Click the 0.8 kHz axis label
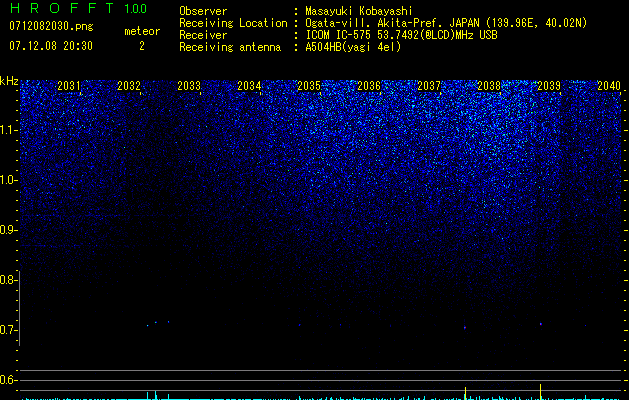 click(7, 280)
